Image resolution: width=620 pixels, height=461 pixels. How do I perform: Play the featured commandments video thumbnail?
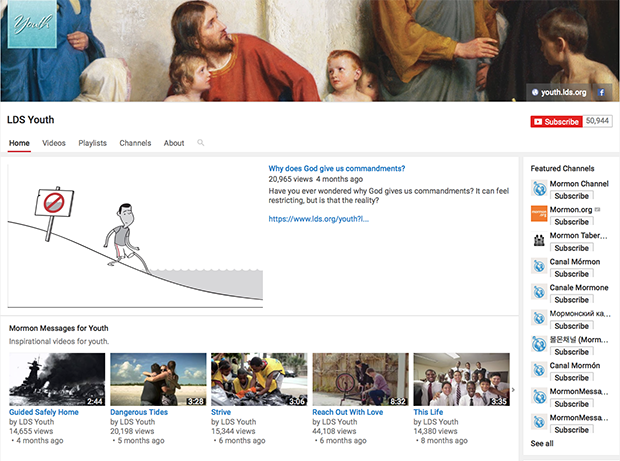[x=135, y=236]
